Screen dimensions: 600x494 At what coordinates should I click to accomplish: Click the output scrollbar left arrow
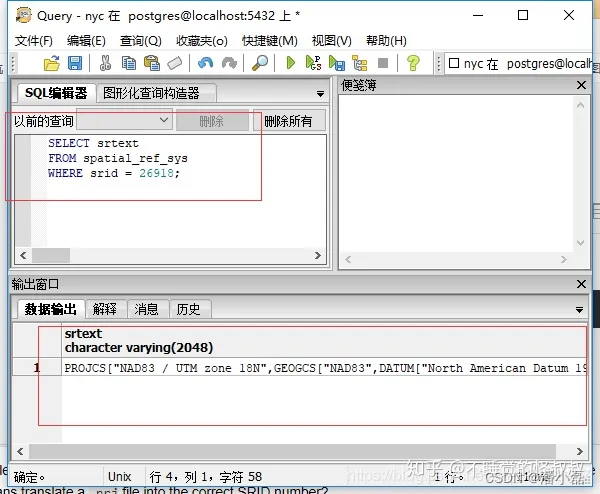pyautogui.click(x=20, y=451)
